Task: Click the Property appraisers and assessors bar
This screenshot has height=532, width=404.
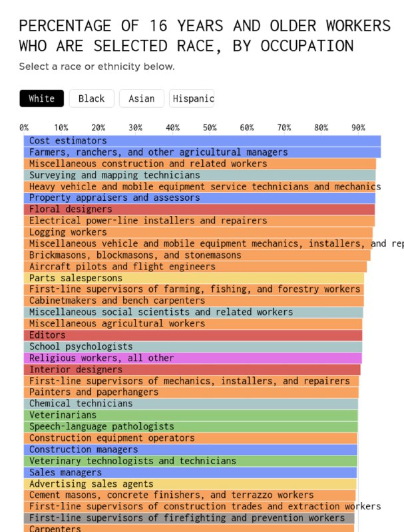Action: (x=199, y=198)
